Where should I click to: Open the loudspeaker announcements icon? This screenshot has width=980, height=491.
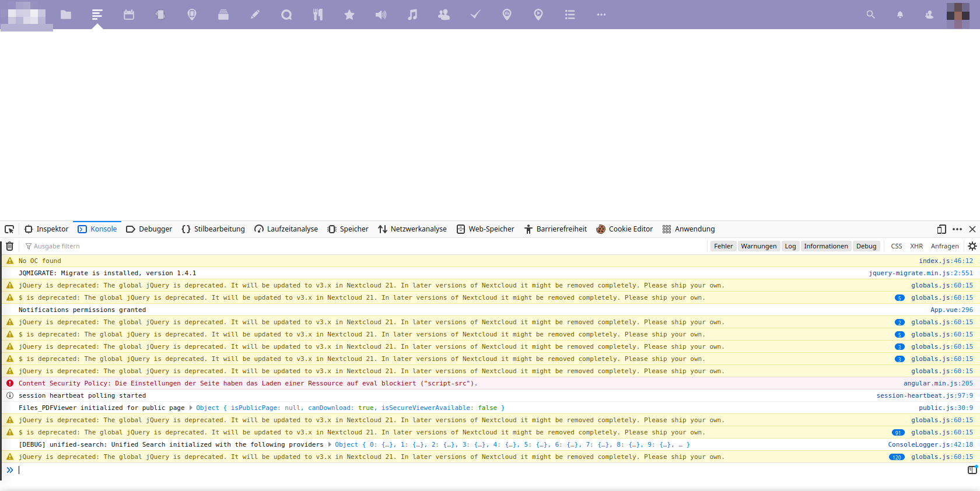point(381,15)
